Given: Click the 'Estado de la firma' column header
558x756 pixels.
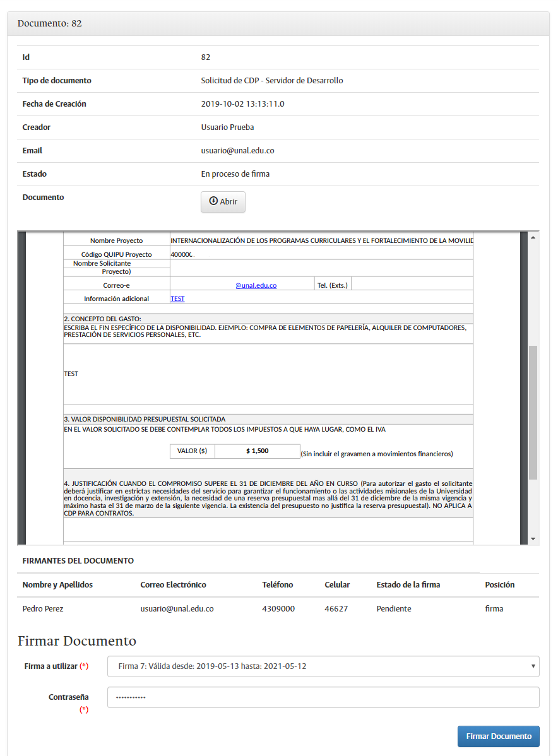Looking at the screenshot, I should coord(408,585).
